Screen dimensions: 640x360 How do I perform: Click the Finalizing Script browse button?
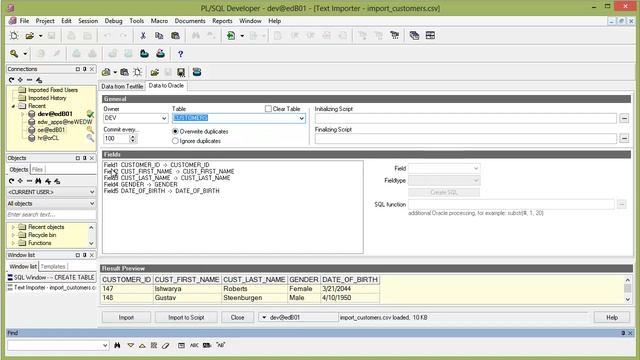624,138
